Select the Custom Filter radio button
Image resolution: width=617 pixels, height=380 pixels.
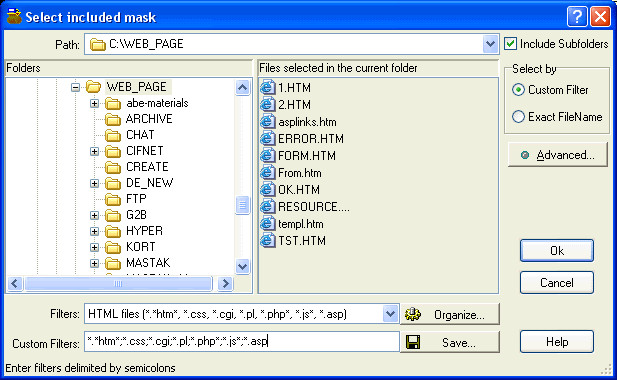pyautogui.click(x=518, y=90)
